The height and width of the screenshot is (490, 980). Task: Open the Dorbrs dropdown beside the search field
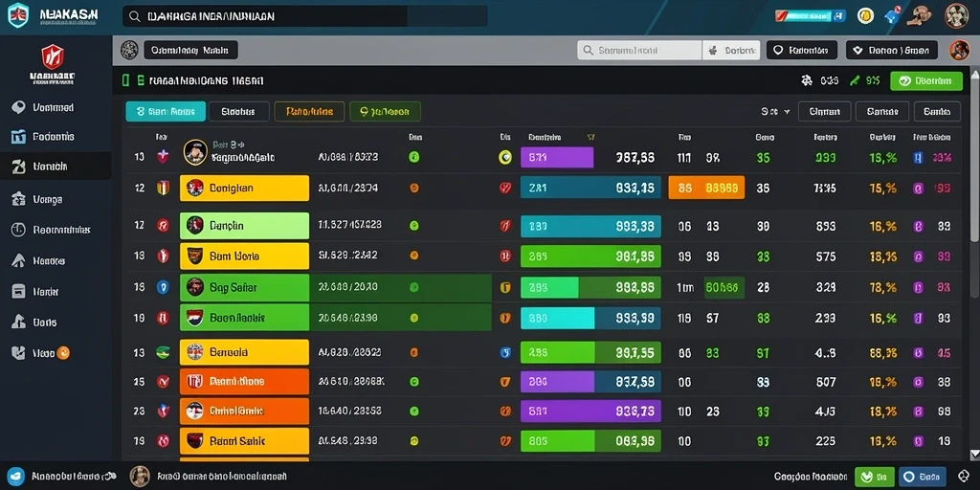(x=731, y=50)
